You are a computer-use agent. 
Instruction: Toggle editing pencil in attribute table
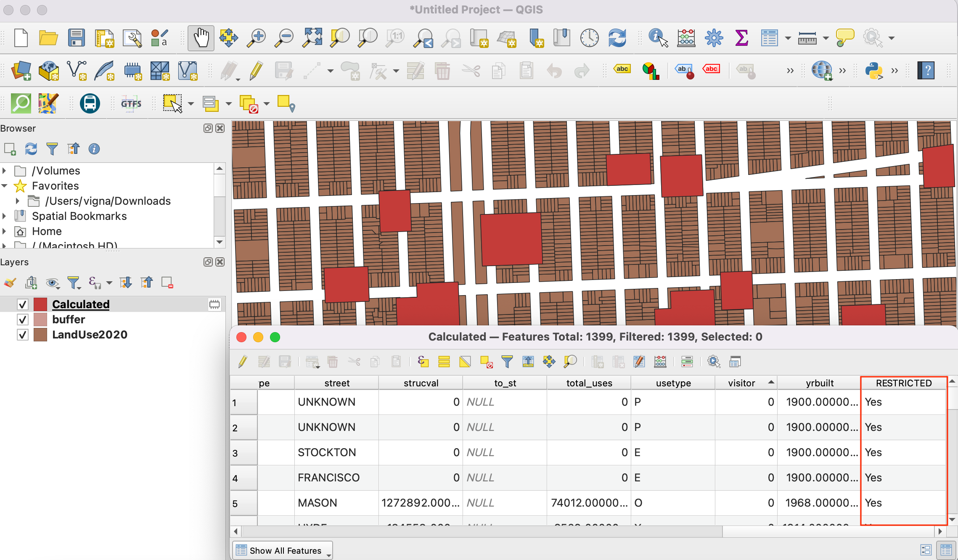pyautogui.click(x=243, y=362)
